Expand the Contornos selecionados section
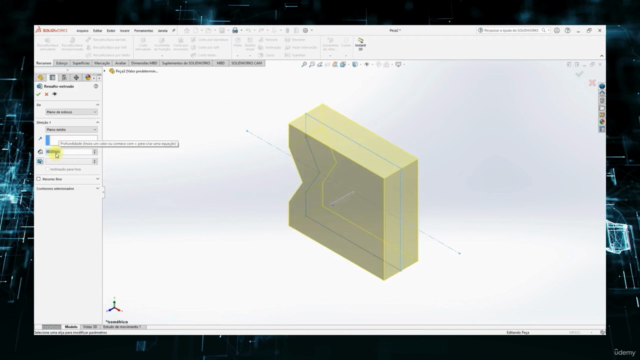Image resolution: width=640 pixels, height=360 pixels. coord(98,189)
